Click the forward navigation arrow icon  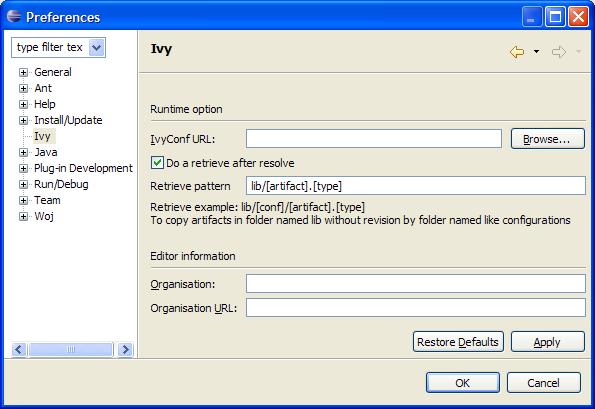point(559,52)
